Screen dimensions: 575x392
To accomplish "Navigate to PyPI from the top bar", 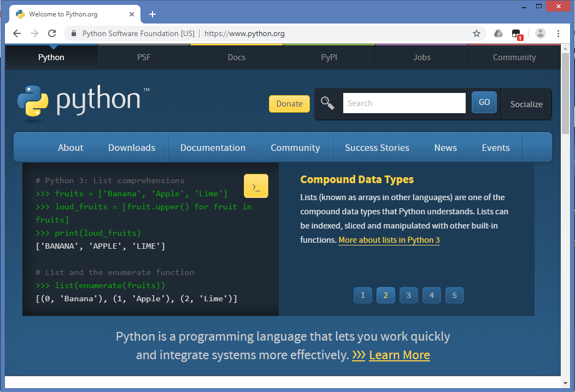I will pos(328,57).
